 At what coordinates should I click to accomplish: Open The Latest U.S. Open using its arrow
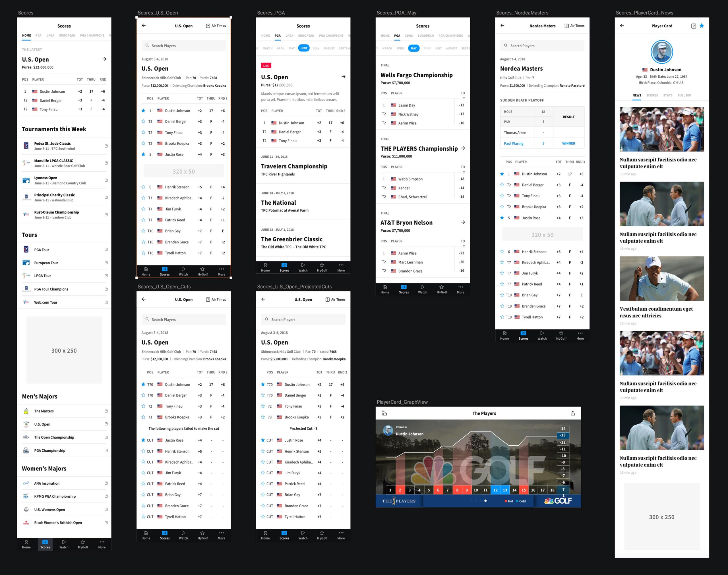[104, 59]
